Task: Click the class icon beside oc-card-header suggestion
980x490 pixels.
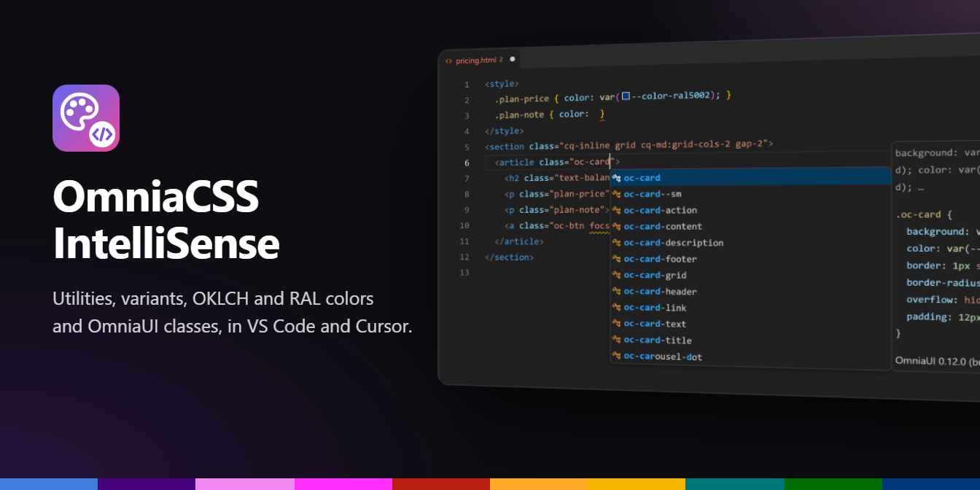Action: 616,291
